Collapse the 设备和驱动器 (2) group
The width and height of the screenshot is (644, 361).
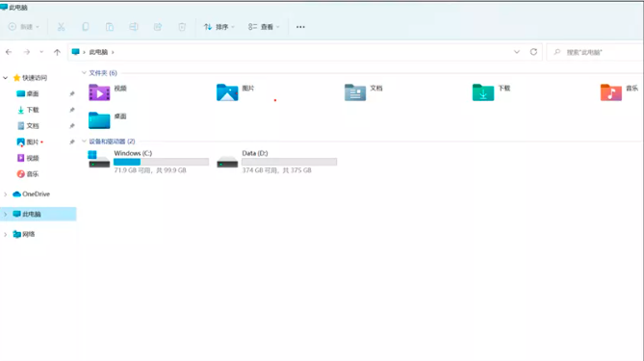84,142
